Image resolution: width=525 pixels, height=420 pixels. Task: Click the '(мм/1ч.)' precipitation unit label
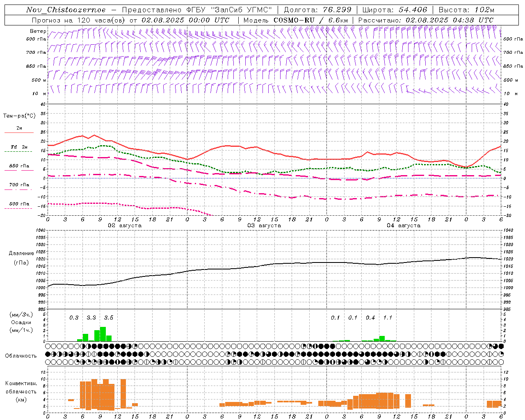tap(21, 330)
